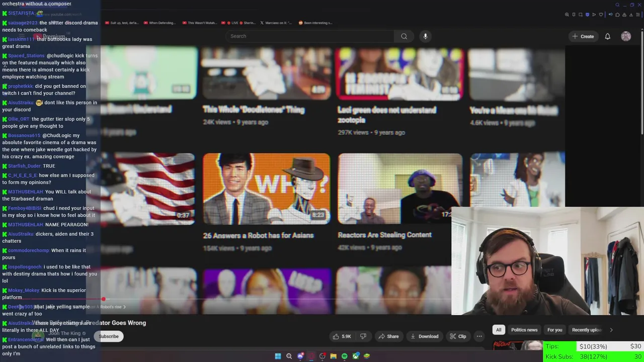
Task: Open the YouTube account avatar menu
Action: 626,36
